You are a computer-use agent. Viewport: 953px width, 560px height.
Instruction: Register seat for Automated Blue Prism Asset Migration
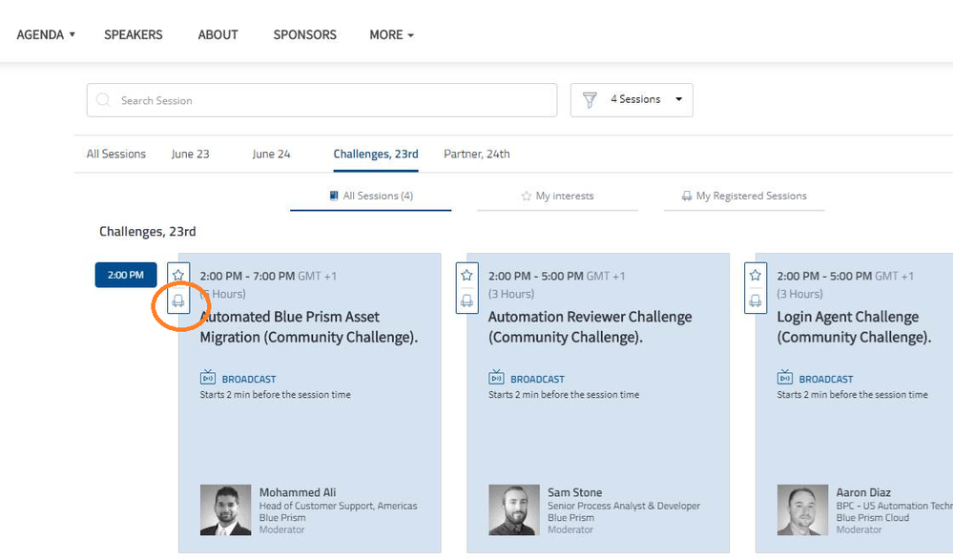coord(178,301)
